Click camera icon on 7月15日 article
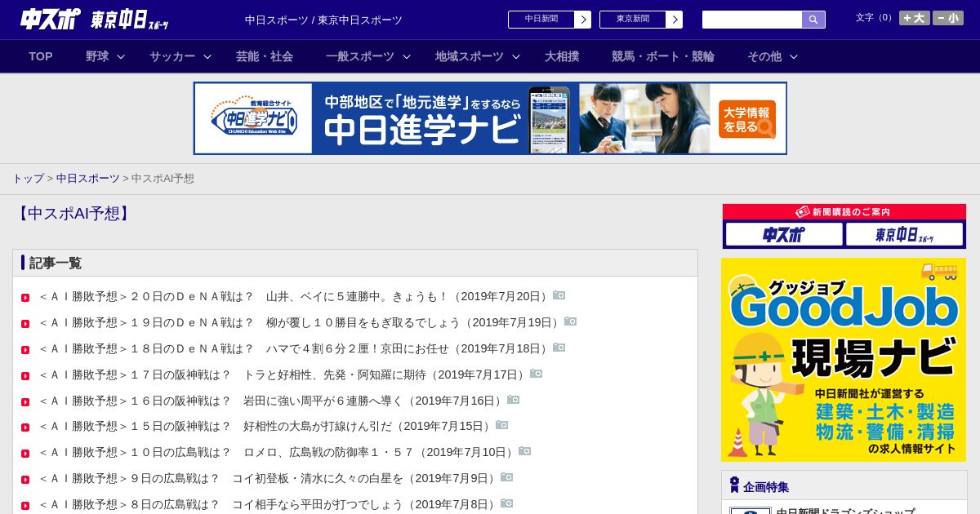Screen dimensions: 980x514 pos(502,425)
